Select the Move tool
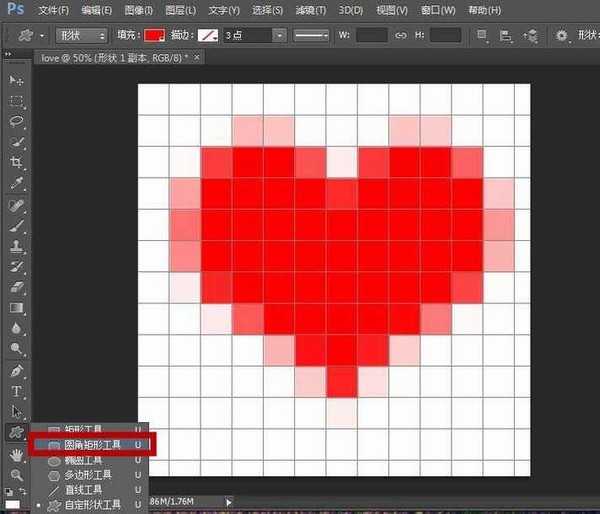The width and height of the screenshot is (600, 514). 16,80
